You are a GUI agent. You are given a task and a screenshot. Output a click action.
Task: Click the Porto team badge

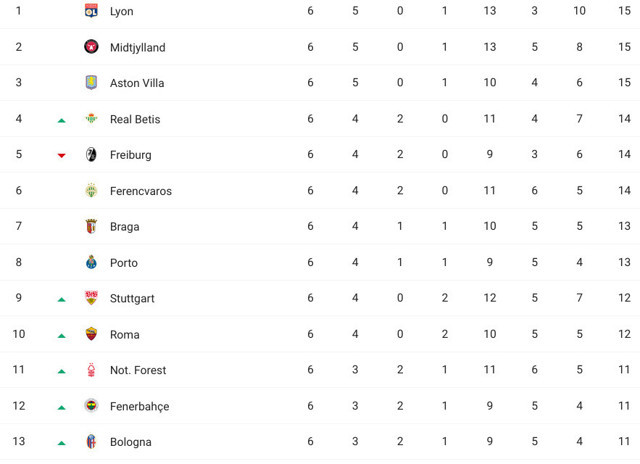coord(91,263)
